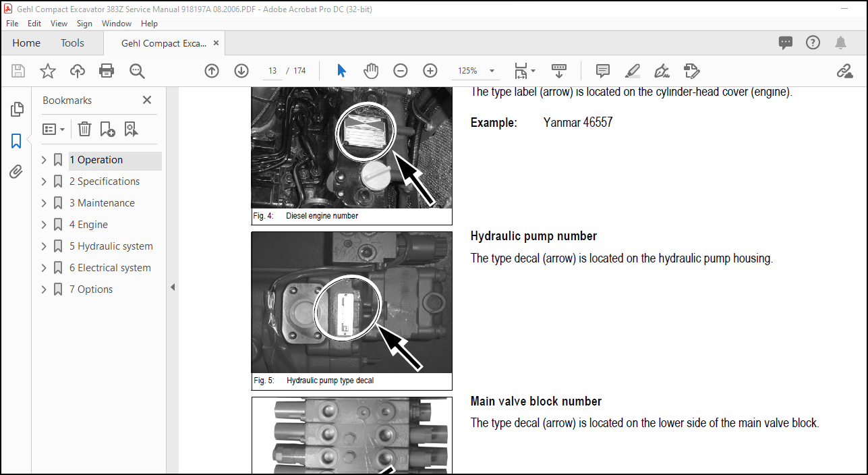Open the notifications bell

pos(840,43)
